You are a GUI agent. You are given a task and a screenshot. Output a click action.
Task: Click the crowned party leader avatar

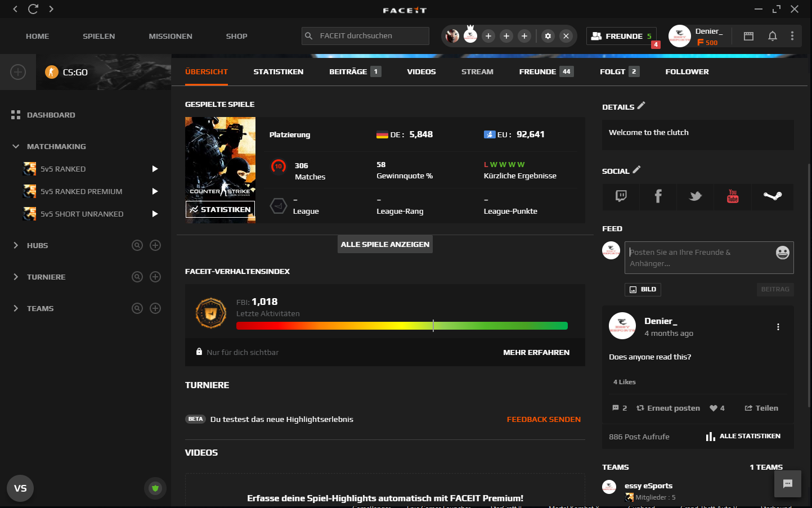[470, 35]
